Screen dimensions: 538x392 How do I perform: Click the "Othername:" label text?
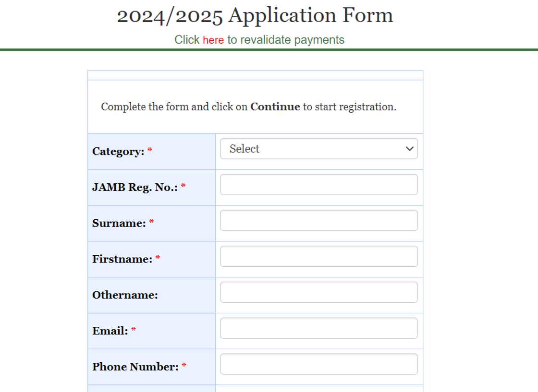(125, 295)
